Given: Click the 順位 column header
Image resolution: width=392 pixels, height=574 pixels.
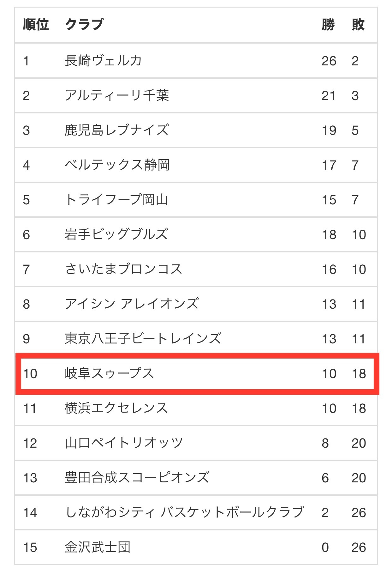Looking at the screenshot, I should 36,24.
